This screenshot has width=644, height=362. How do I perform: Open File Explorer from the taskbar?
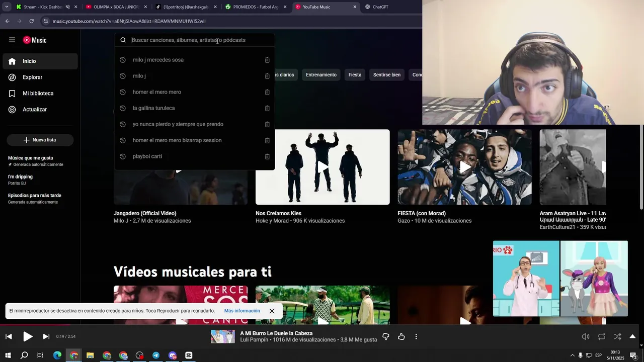point(90,355)
